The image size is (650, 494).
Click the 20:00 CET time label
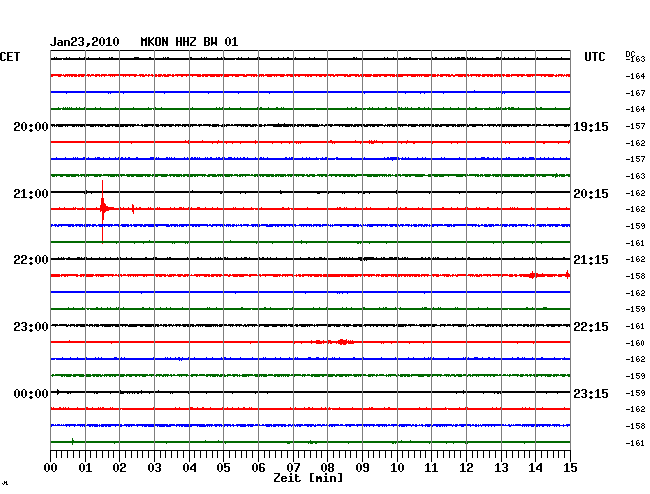pyautogui.click(x=31, y=127)
